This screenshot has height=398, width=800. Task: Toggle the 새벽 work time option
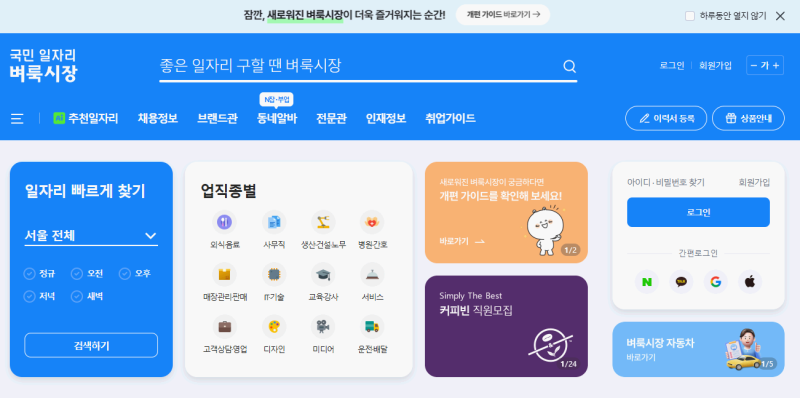(x=87, y=296)
